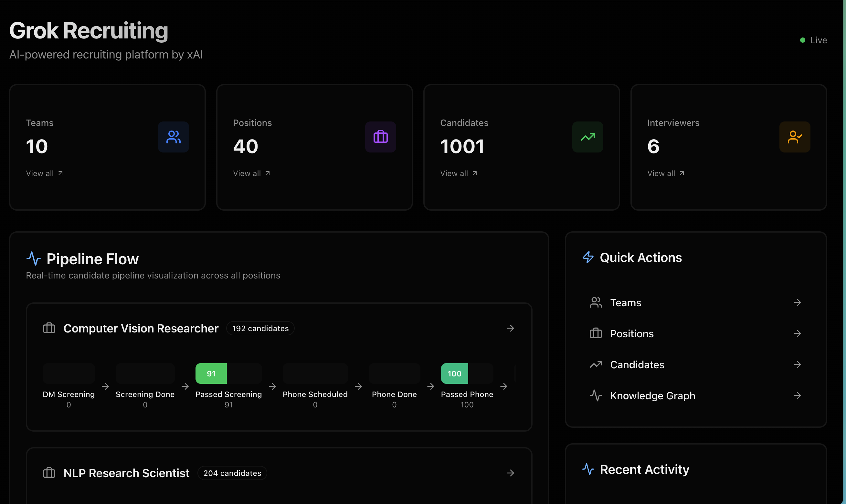Click the Pipeline Flow activity icon
The height and width of the screenshot is (504, 846).
33,258
